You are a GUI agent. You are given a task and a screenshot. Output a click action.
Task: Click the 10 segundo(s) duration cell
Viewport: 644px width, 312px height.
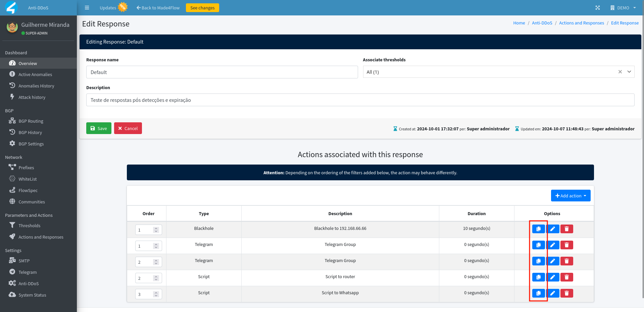(477, 228)
